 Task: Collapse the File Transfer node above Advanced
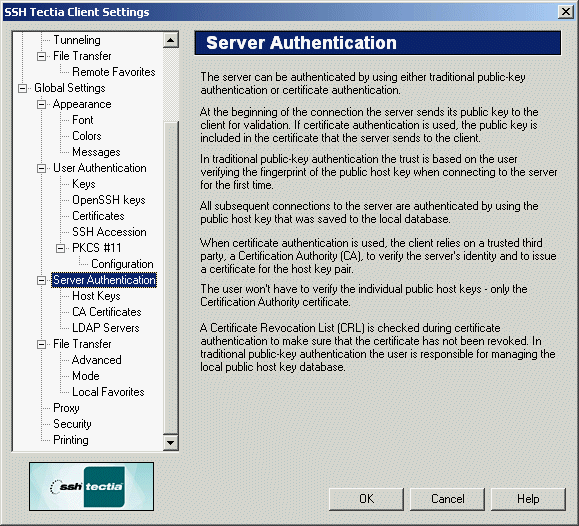(x=41, y=344)
